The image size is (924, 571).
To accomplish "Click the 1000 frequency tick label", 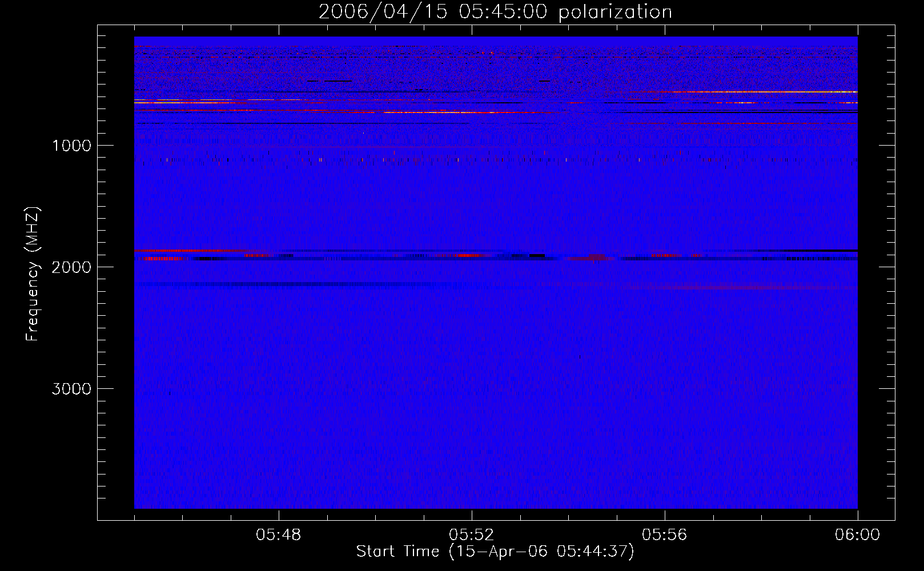I will 71,146.
